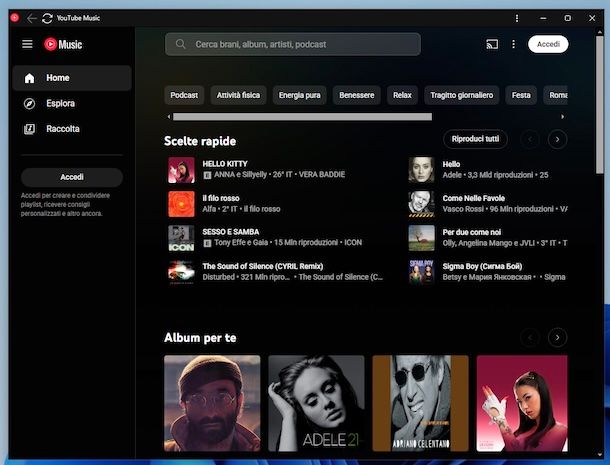Select the Podcast filter chip
Viewport: 610px width, 465px height.
point(184,95)
